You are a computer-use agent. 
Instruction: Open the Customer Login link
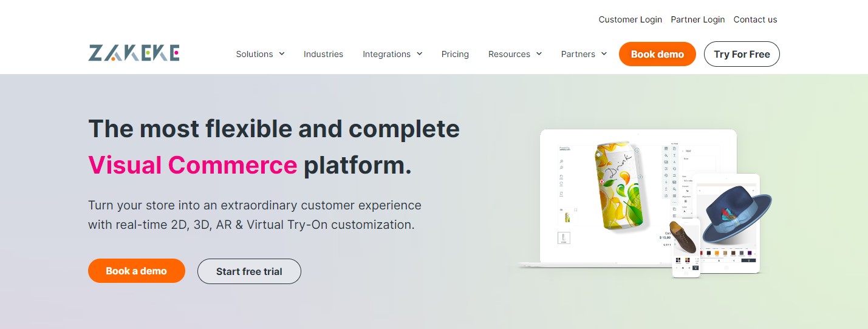pos(630,19)
